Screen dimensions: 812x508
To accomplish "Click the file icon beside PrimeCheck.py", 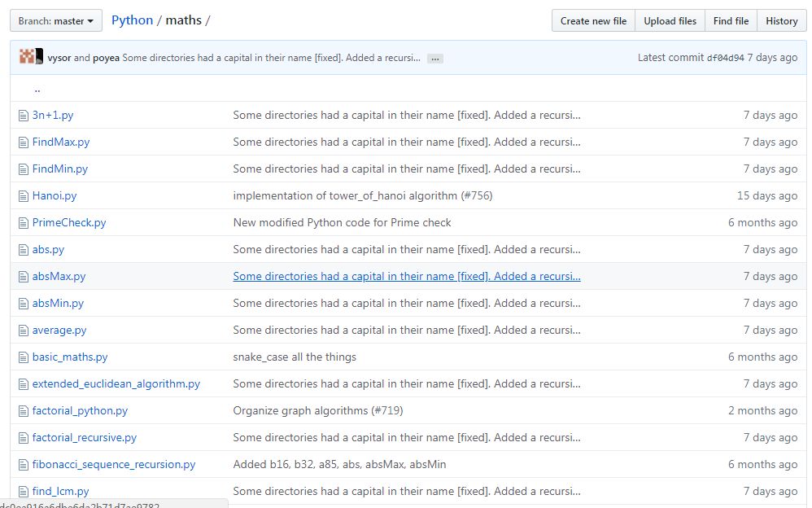I will [24, 223].
